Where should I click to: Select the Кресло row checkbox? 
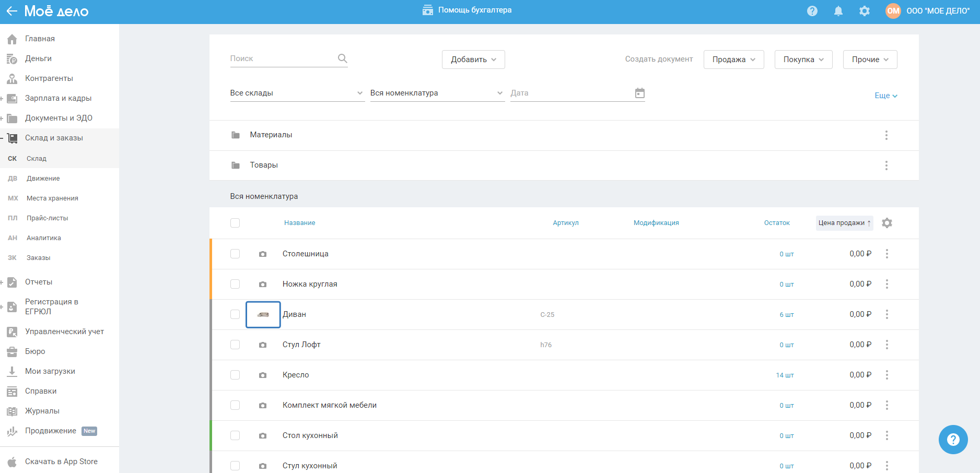[235, 375]
